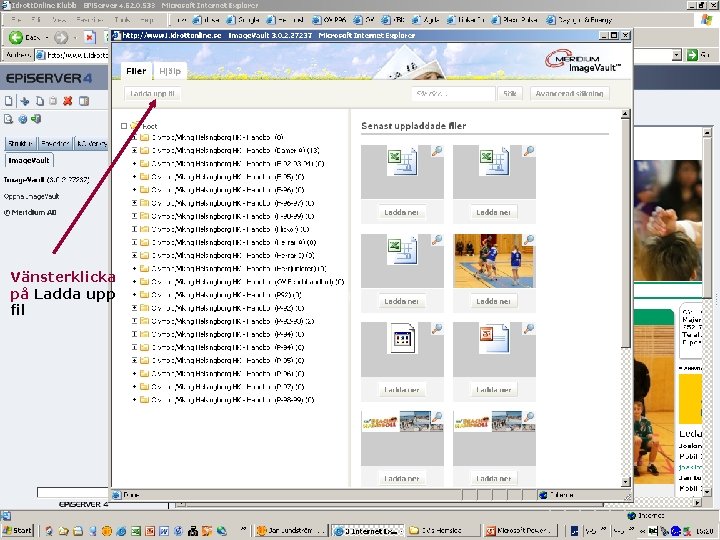Open the Windows Start menu
720x540 pixels.
pyautogui.click(x=17, y=531)
